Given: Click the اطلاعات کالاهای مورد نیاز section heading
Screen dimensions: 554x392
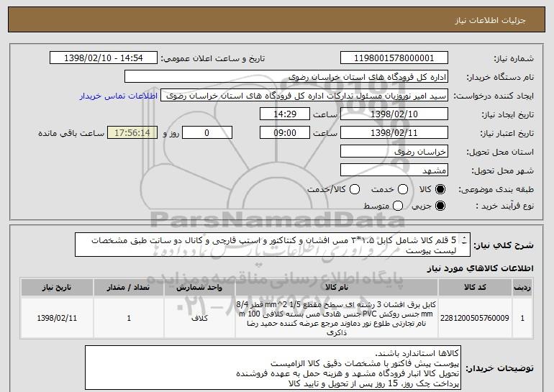Looking at the screenshot, I should [480, 268].
